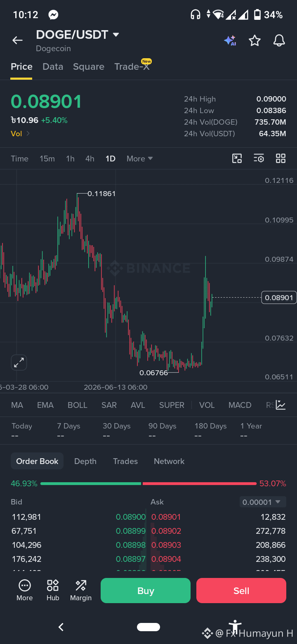297x644 pixels.
Task: Select bid price 0.08899
Action: tap(131, 531)
